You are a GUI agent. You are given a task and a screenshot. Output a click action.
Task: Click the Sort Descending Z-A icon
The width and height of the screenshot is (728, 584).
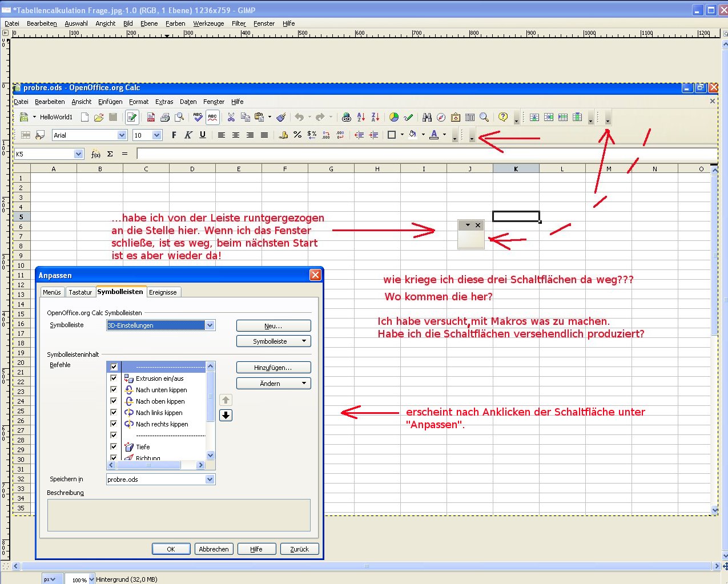375,117
